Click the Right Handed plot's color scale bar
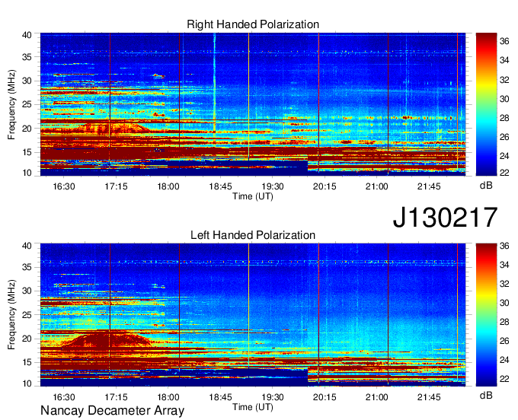The image size is (518, 420). point(486,104)
